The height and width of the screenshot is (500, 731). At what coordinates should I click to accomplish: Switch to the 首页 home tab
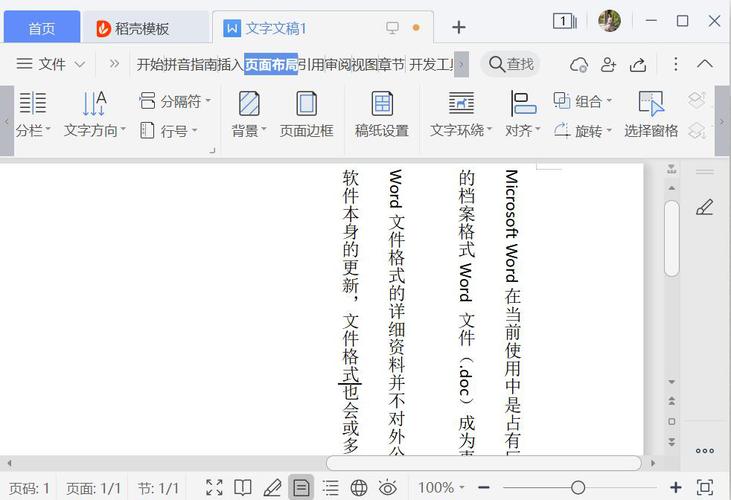pos(42,28)
